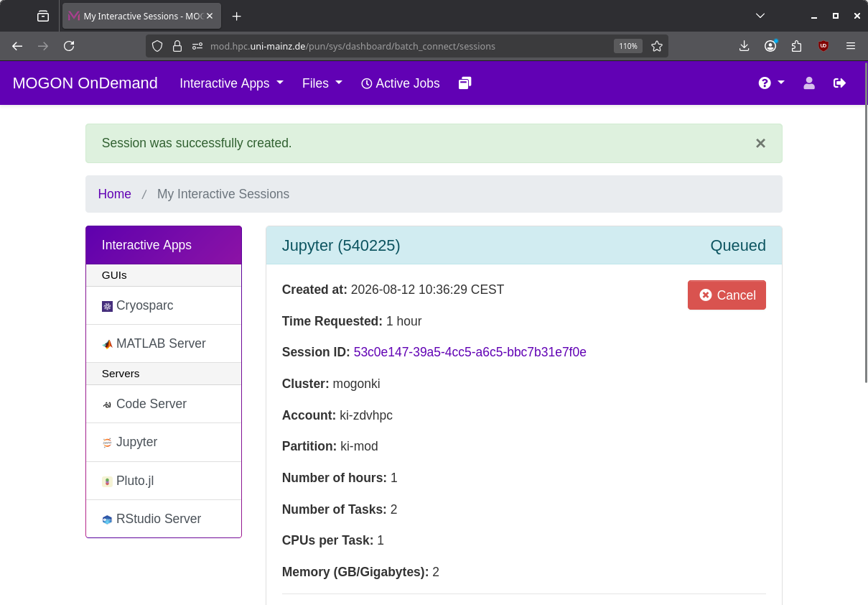868x605 pixels.
Task: Click GUIs section heading in sidebar
Action: pos(114,275)
